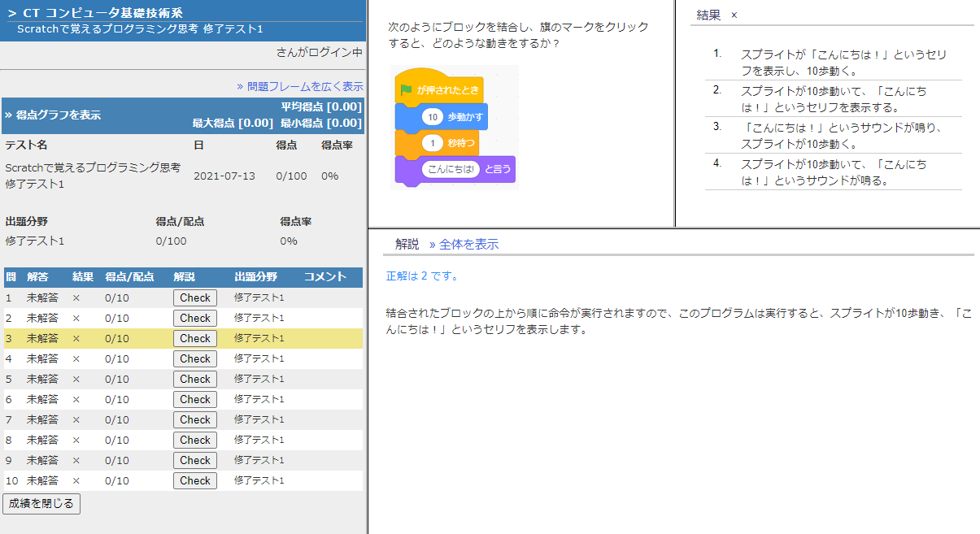980x534 pixels.
Task: Click the 全体を表示 link in explanation
Action: (464, 244)
